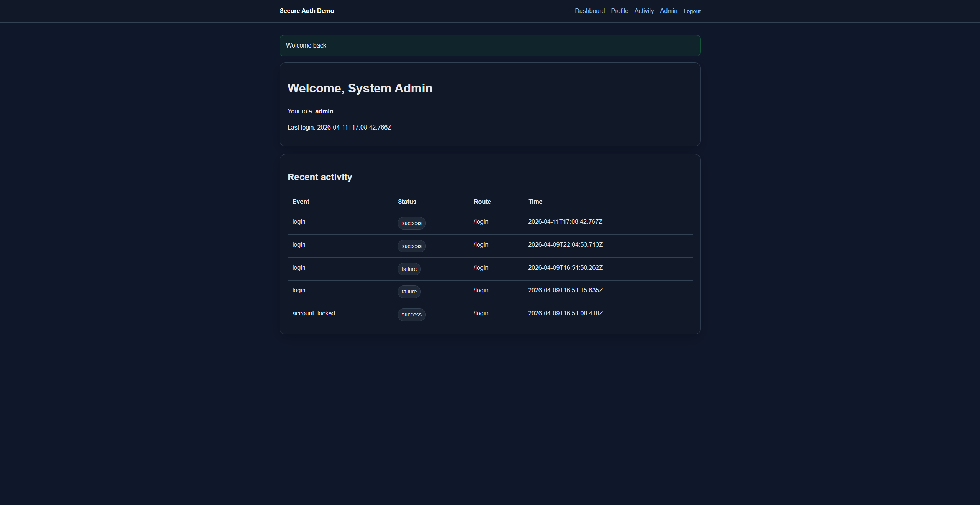Viewport: 980px width, 505px height.
Task: Click the admin role label
Action: pyautogui.click(x=324, y=111)
